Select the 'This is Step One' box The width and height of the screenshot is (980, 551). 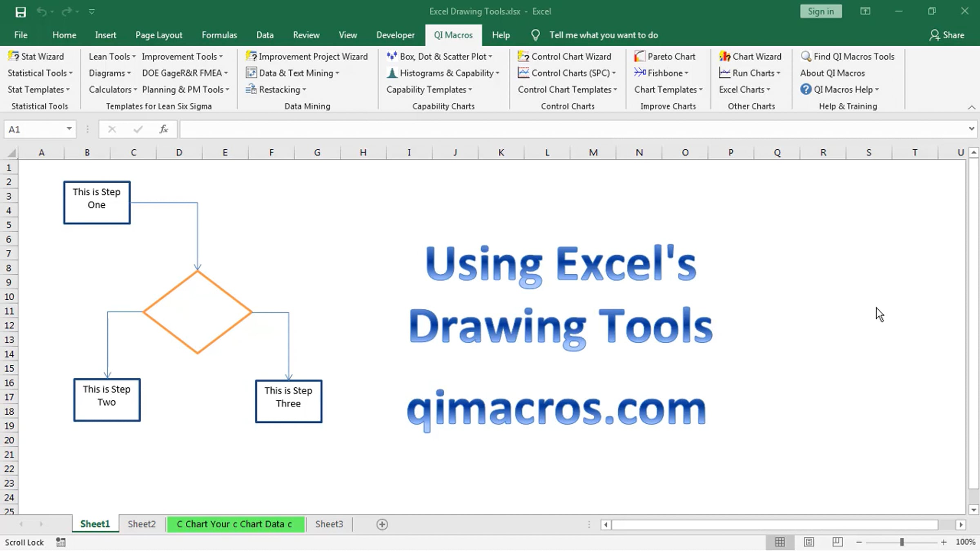[97, 203]
